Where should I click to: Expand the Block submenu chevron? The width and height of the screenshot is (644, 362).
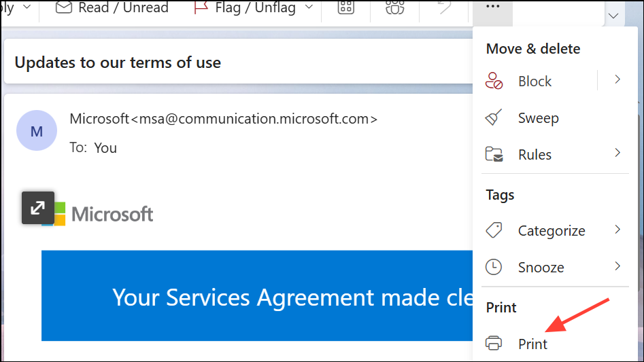(617, 80)
